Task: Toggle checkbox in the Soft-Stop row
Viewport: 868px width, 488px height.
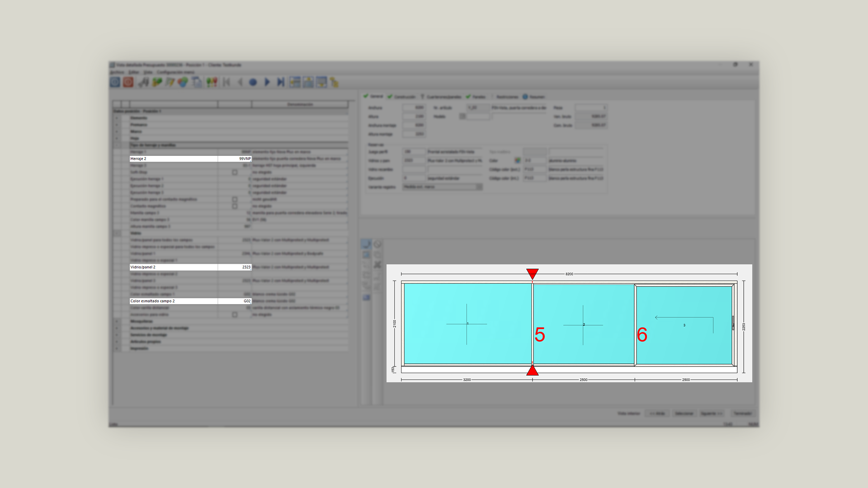Action: (235, 172)
